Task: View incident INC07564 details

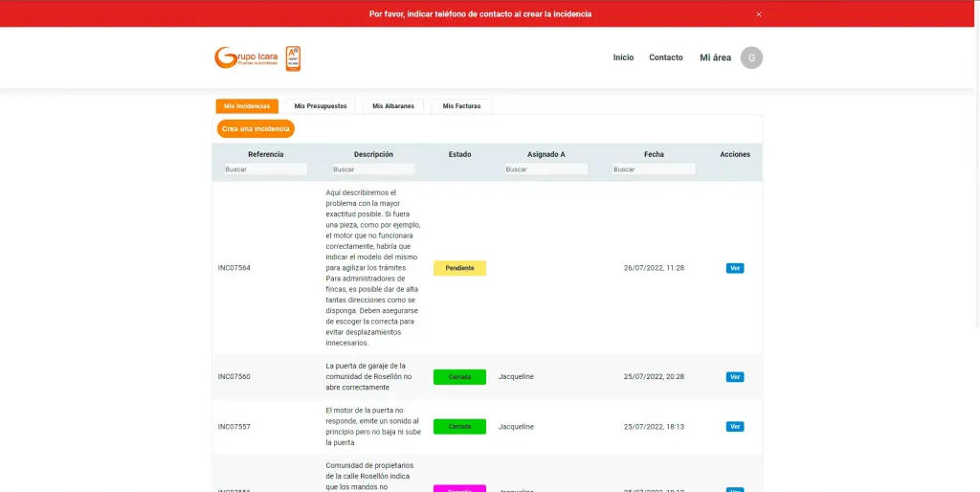Action: coord(734,268)
